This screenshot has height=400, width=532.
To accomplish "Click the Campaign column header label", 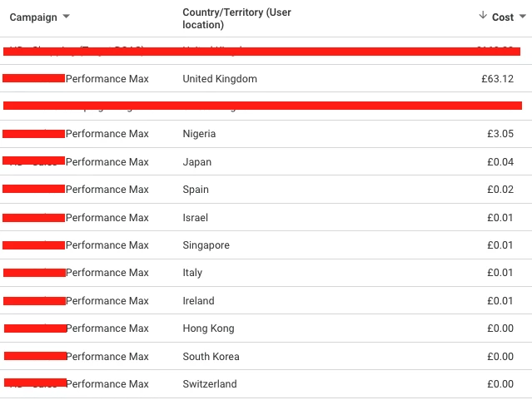I will 33,17.
